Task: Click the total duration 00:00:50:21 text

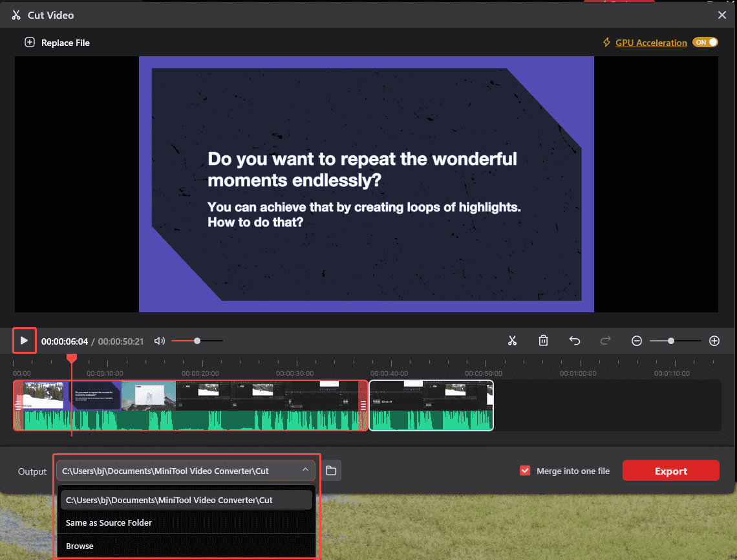Action: pos(121,341)
